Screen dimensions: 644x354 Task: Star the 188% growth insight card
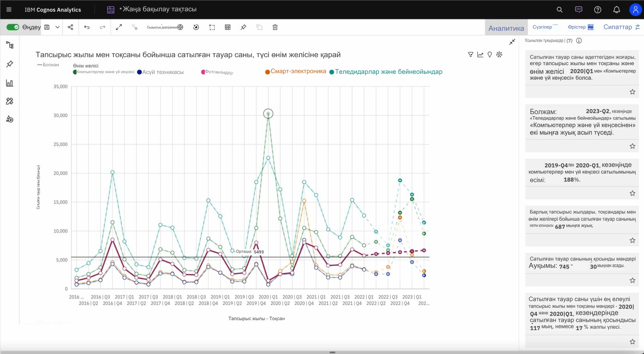point(632,193)
